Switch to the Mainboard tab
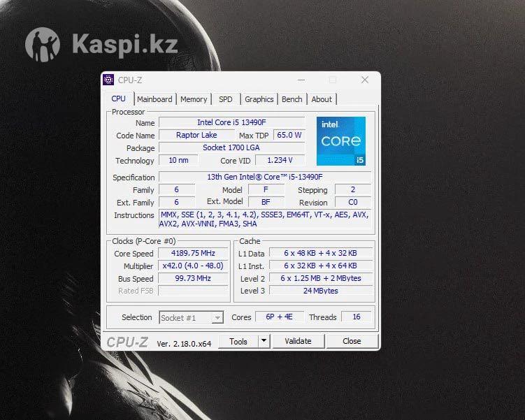Image resolution: width=525 pixels, height=420 pixels. coord(154,99)
